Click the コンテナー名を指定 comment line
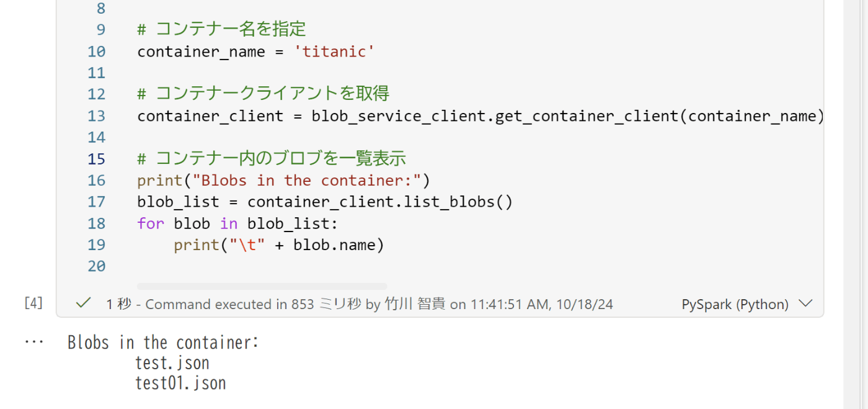The width and height of the screenshot is (868, 409). click(x=221, y=29)
